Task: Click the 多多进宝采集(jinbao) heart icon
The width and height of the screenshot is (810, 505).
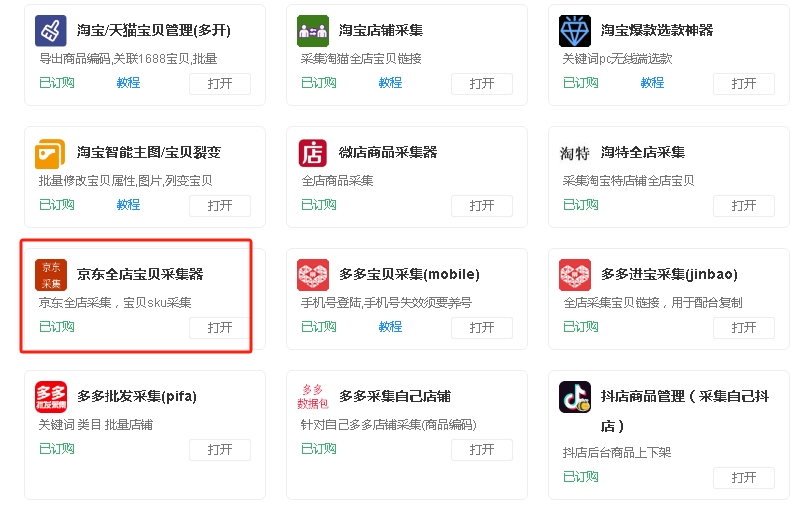Action: coord(574,275)
